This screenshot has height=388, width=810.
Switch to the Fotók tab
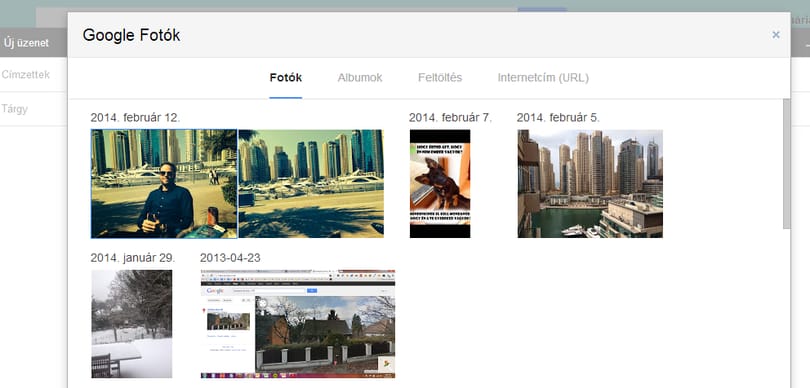point(286,77)
